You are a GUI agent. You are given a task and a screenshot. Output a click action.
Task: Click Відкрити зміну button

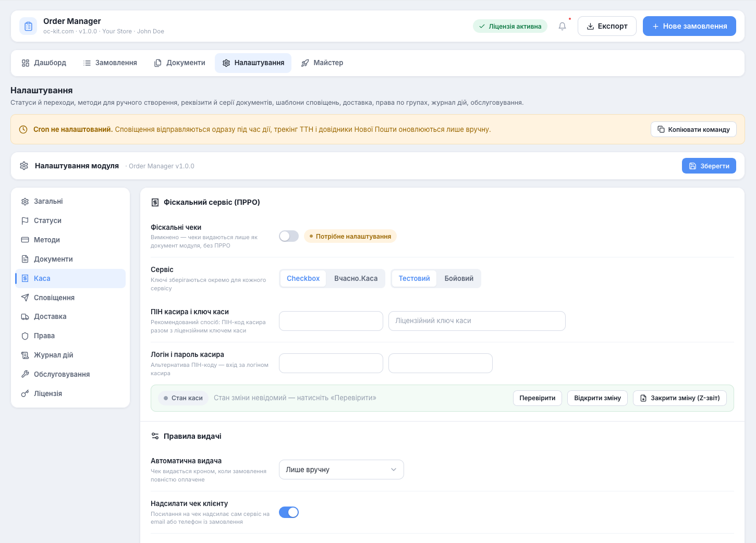pos(598,398)
